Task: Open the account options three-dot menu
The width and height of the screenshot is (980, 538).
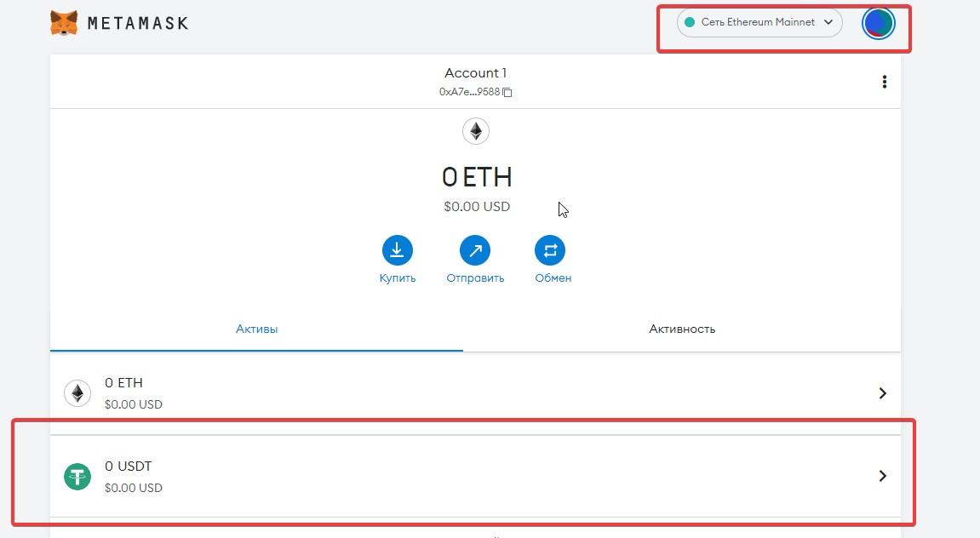Action: 884,81
